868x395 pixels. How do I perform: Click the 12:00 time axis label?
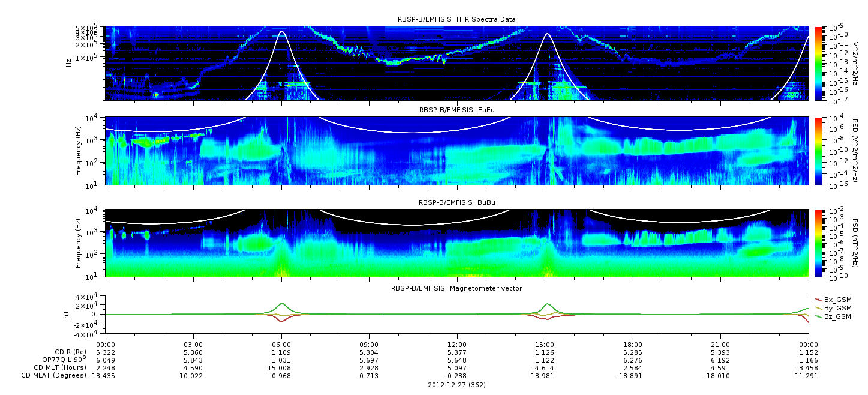click(x=456, y=345)
